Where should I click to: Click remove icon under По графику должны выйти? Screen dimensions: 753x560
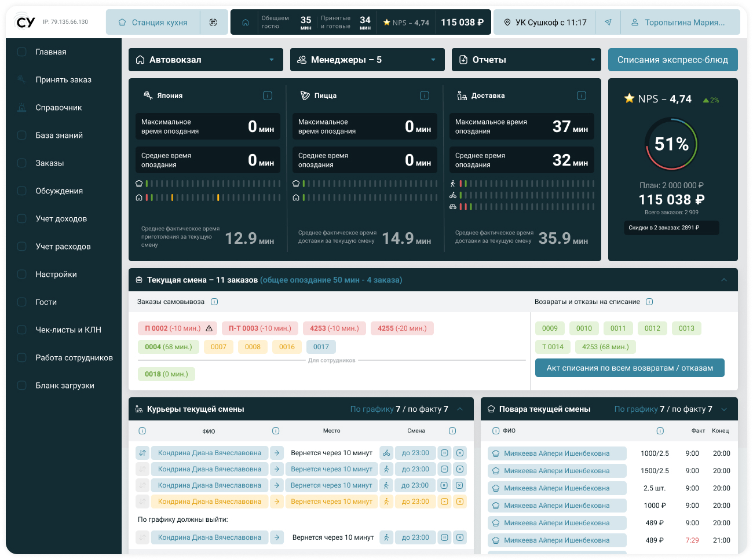coord(460,537)
